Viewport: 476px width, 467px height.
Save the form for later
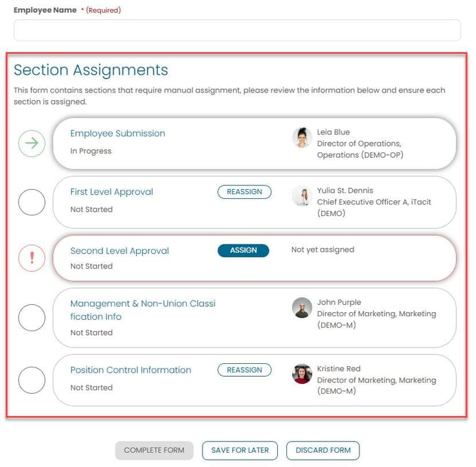(x=240, y=451)
